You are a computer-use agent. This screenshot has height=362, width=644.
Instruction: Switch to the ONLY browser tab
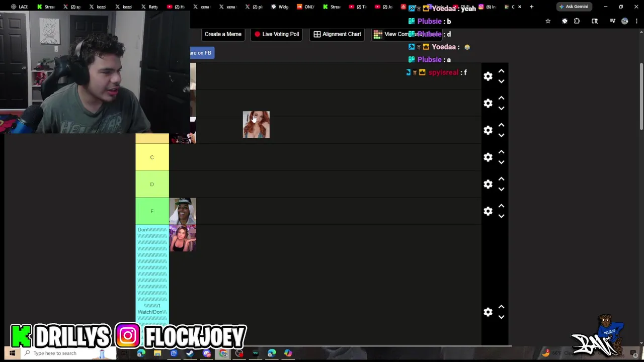point(306,7)
